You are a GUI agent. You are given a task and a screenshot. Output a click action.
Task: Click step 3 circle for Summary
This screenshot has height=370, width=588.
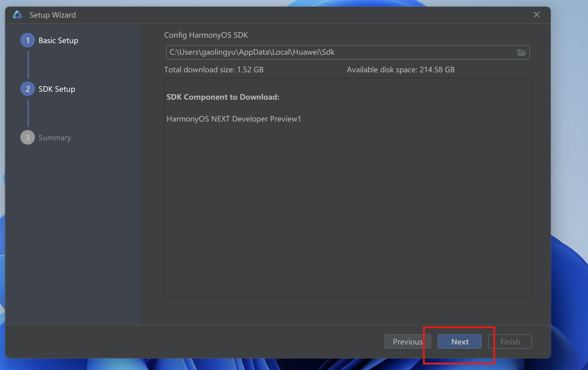pyautogui.click(x=28, y=138)
